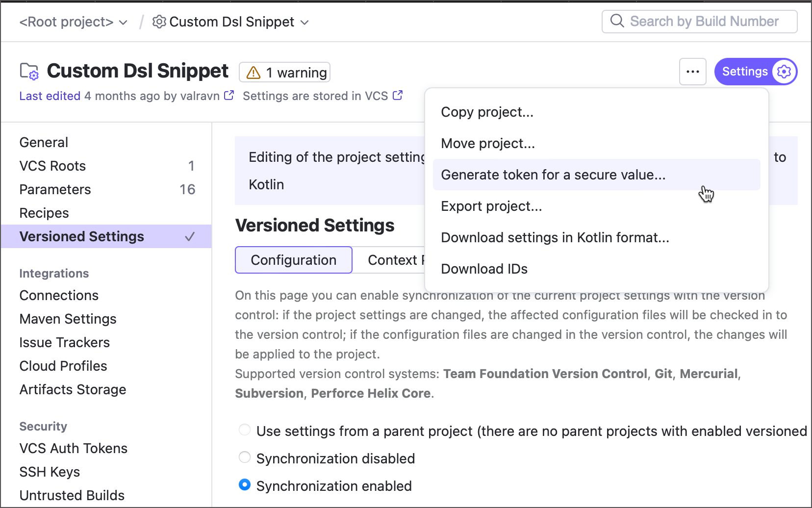Click the gear icon inside the Settings button
Image resolution: width=812 pixels, height=508 pixels.
coord(784,71)
